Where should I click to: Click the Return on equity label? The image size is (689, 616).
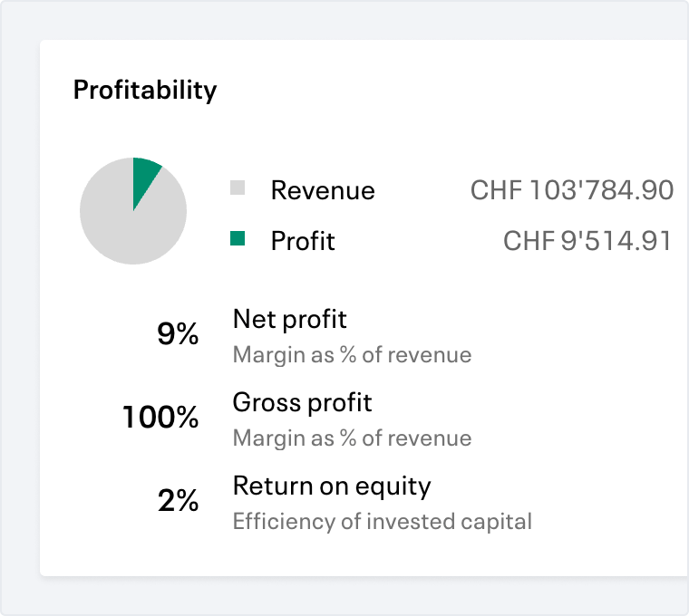pyautogui.click(x=332, y=486)
